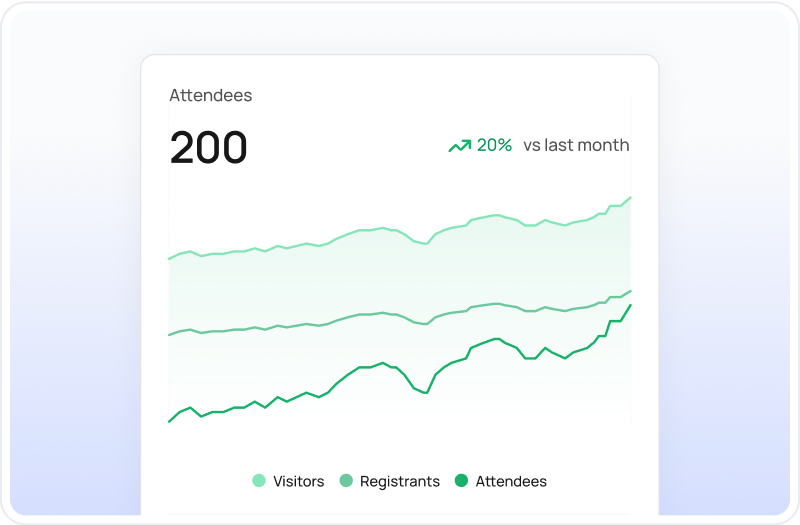Click the Attendees line end point
This screenshot has width=800, height=525.
tap(631, 305)
